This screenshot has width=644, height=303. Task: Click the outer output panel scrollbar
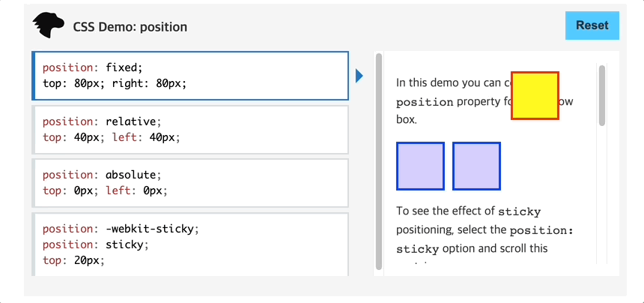tap(379, 161)
